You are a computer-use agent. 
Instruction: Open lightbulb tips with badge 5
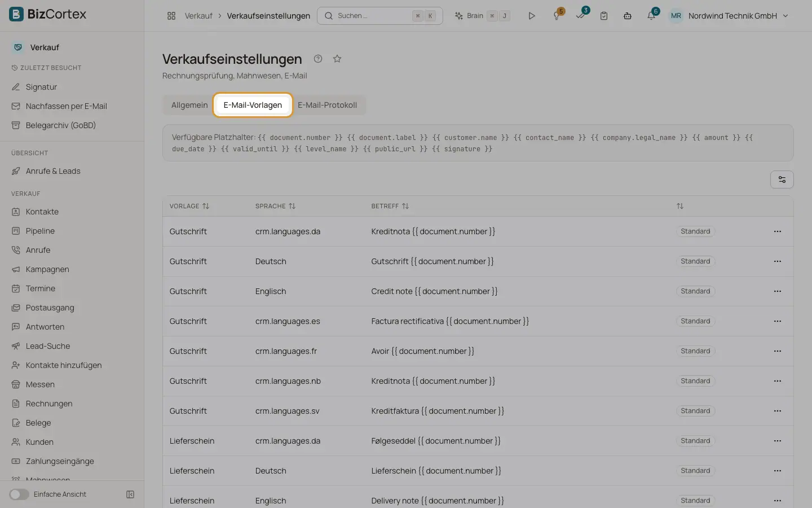557,16
